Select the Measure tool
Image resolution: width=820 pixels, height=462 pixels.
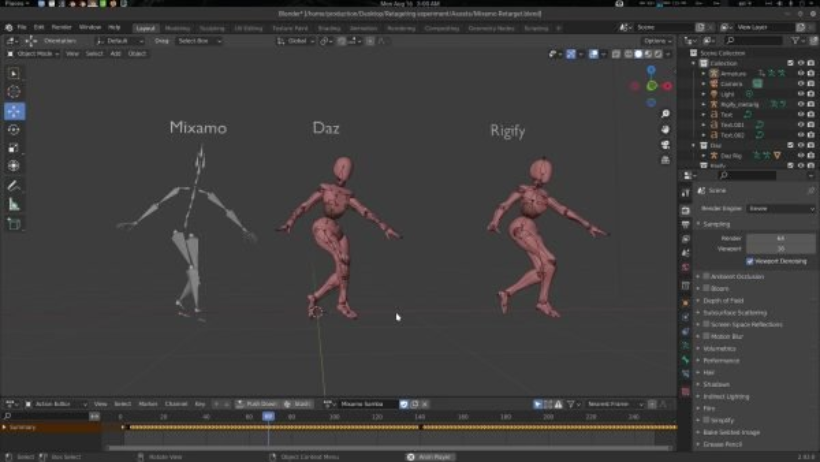pos(14,205)
